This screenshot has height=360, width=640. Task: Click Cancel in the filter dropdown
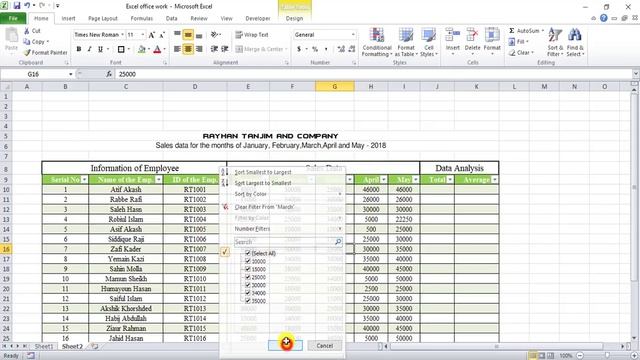click(x=324, y=346)
